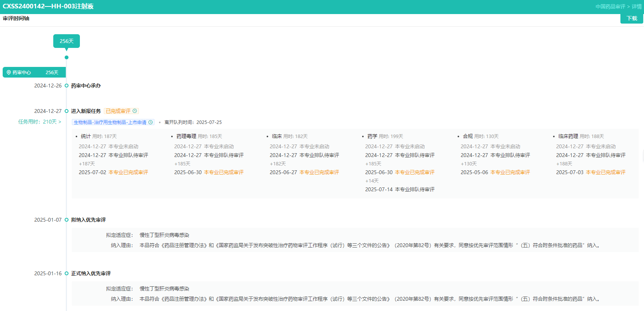This screenshot has height=311, width=644.
Task: Click the 下载 download button
Action: pos(631,18)
